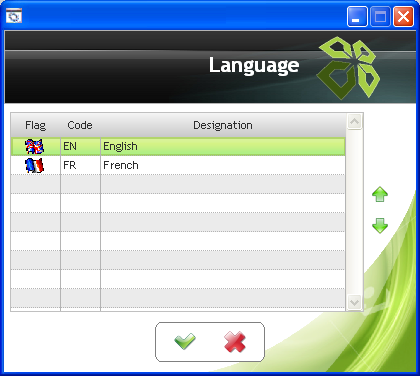The width and height of the screenshot is (420, 376).
Task: Sort by the Code column header
Action: point(80,125)
